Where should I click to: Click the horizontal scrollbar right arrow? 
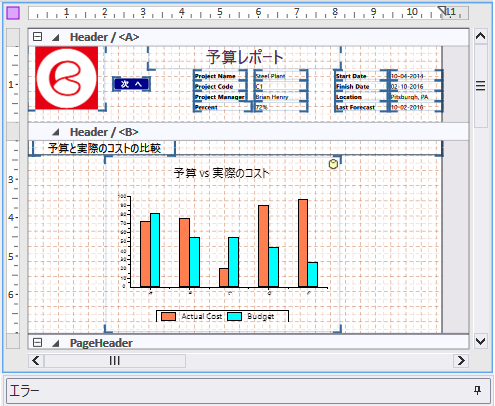coord(461,361)
